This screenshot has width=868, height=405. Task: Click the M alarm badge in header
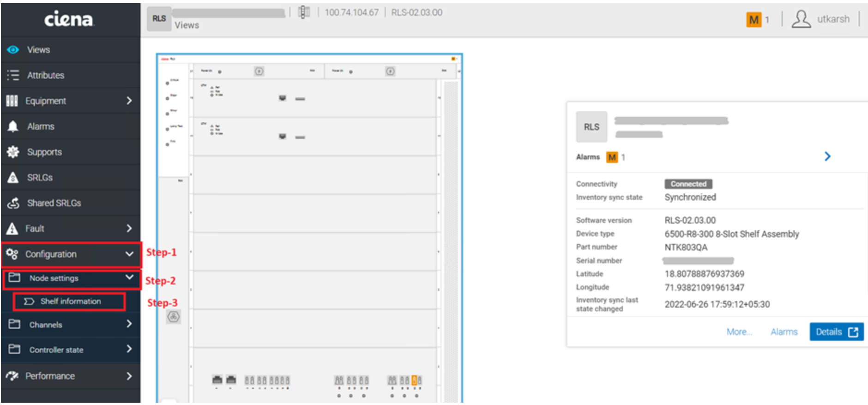(753, 19)
